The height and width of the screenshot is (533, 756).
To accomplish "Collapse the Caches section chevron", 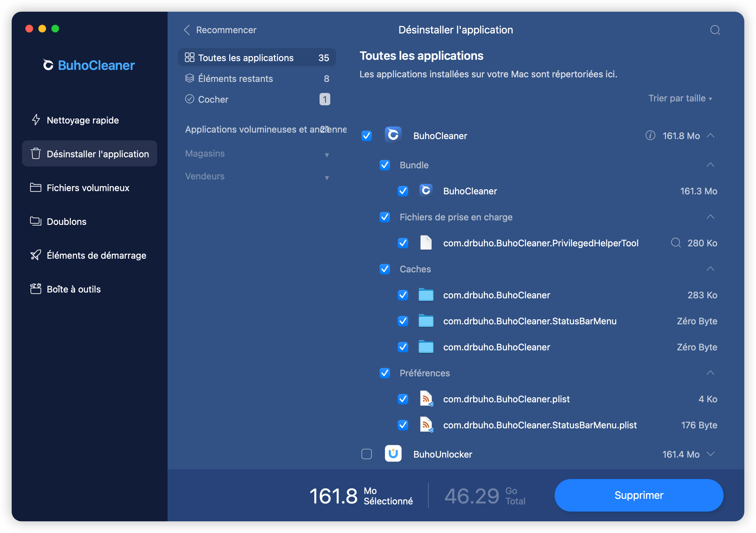I will click(x=710, y=269).
